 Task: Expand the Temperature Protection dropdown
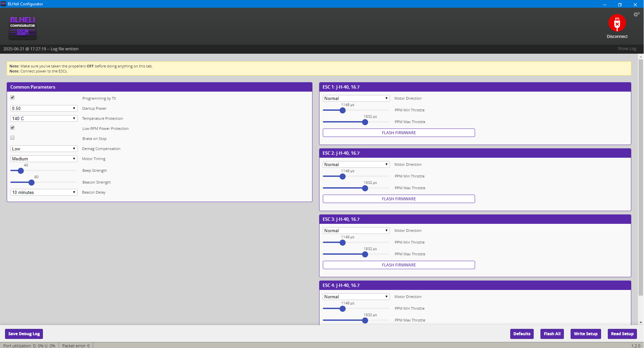pyautogui.click(x=44, y=118)
